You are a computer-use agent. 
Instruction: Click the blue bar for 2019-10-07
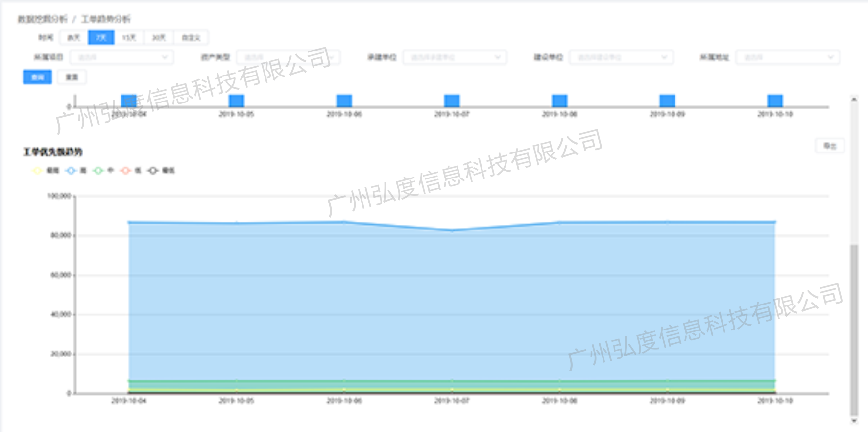tap(452, 101)
